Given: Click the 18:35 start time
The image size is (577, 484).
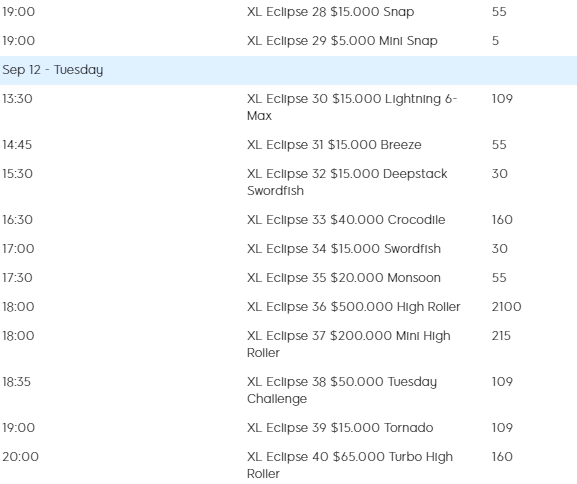Looking at the screenshot, I should tap(17, 382).
